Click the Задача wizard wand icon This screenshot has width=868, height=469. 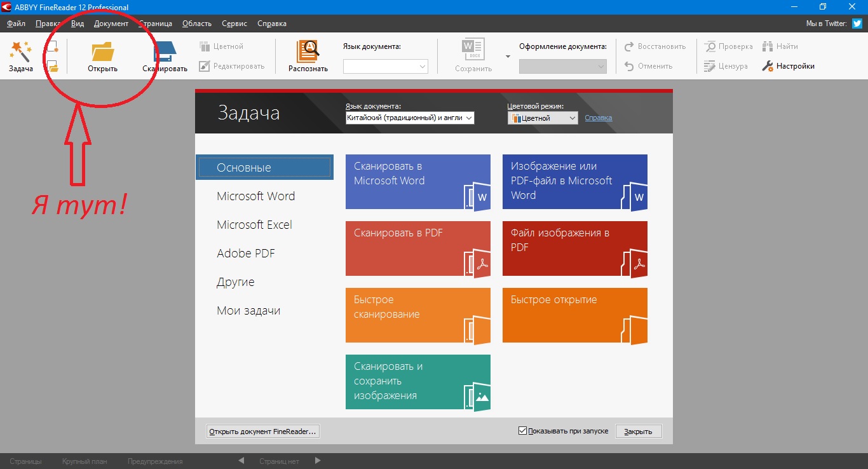(x=20, y=51)
